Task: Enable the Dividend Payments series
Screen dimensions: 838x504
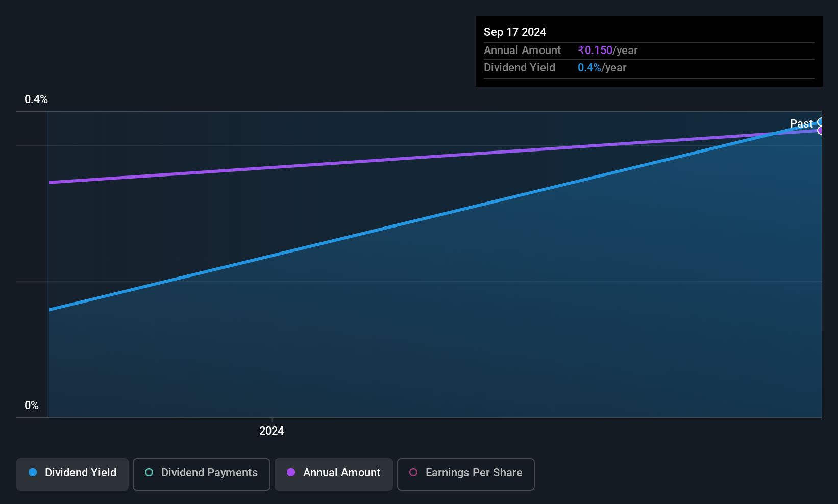Action: pyautogui.click(x=202, y=474)
